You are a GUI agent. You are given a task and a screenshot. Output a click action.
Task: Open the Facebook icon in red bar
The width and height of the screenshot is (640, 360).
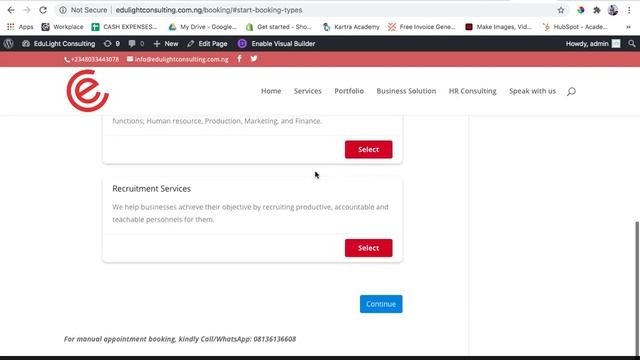point(240,59)
